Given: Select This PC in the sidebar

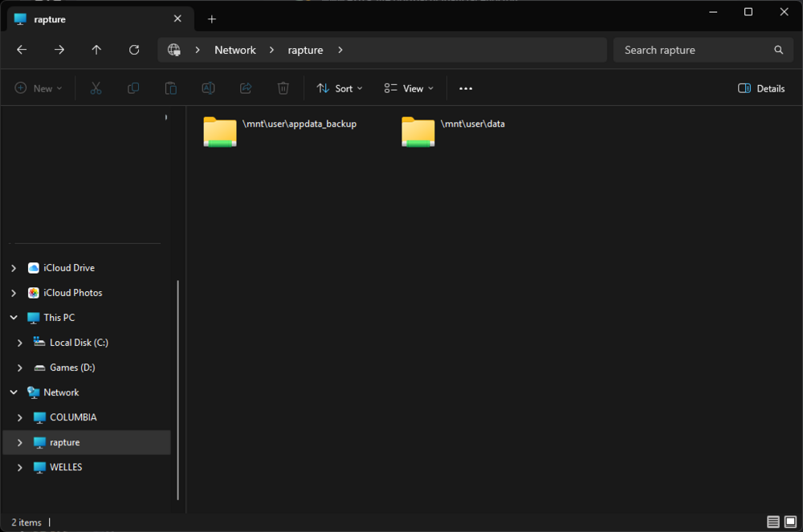Looking at the screenshot, I should coord(59,318).
